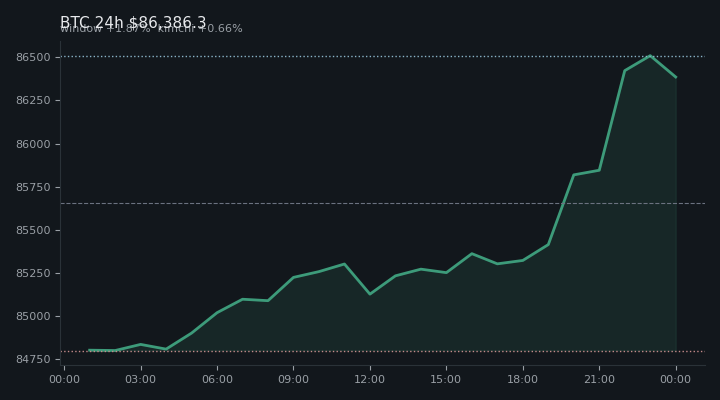This screenshot has height=400, width=720.
Task: Click the price line's peak near 86500
Action: (650, 56)
